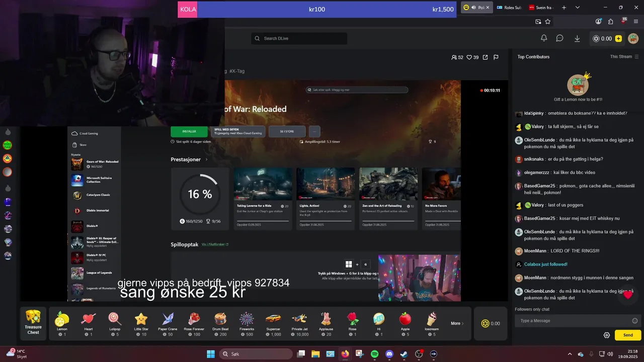Open Lights, Action! achievement card
The height and width of the screenshot is (362, 644).
[326, 199]
